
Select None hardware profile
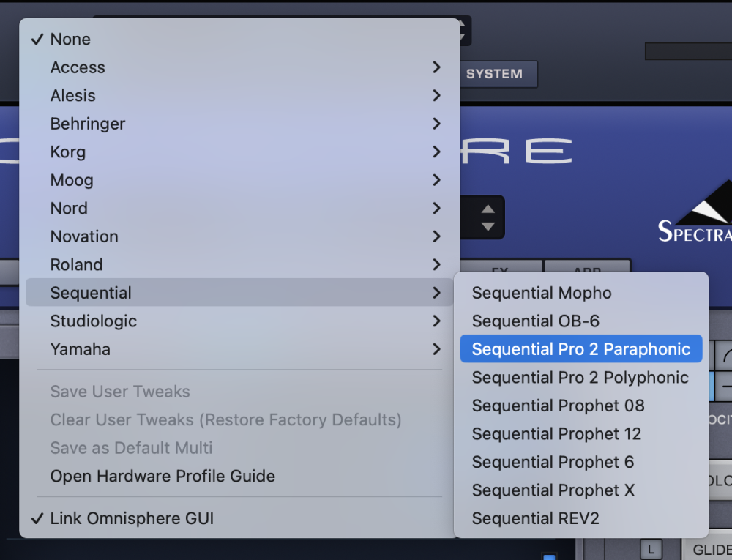click(x=71, y=40)
